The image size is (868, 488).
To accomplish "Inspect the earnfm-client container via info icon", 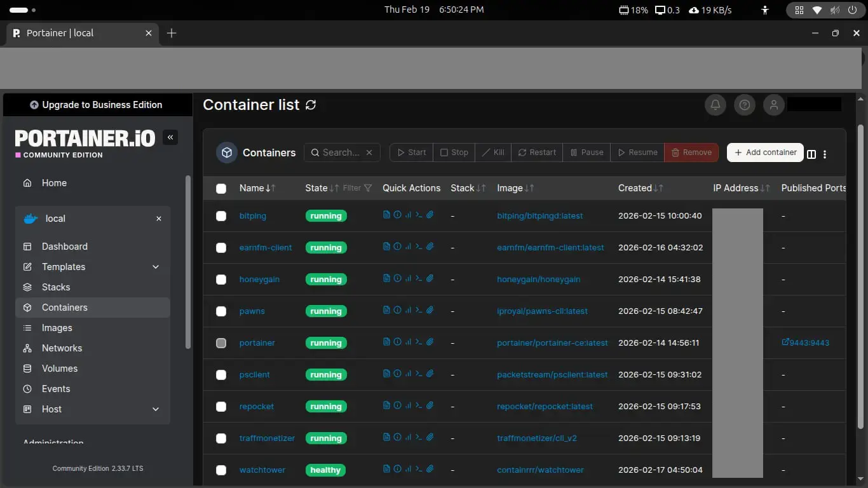I will coord(397,247).
